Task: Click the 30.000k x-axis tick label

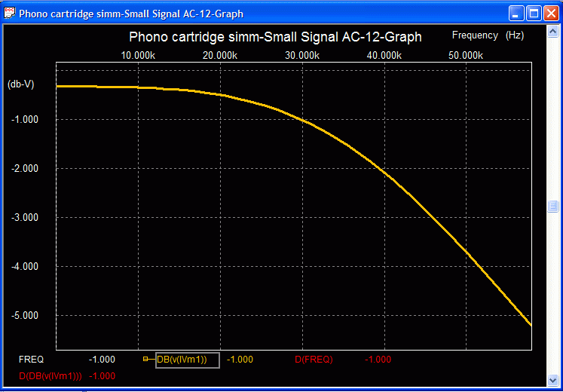Action: coord(302,56)
